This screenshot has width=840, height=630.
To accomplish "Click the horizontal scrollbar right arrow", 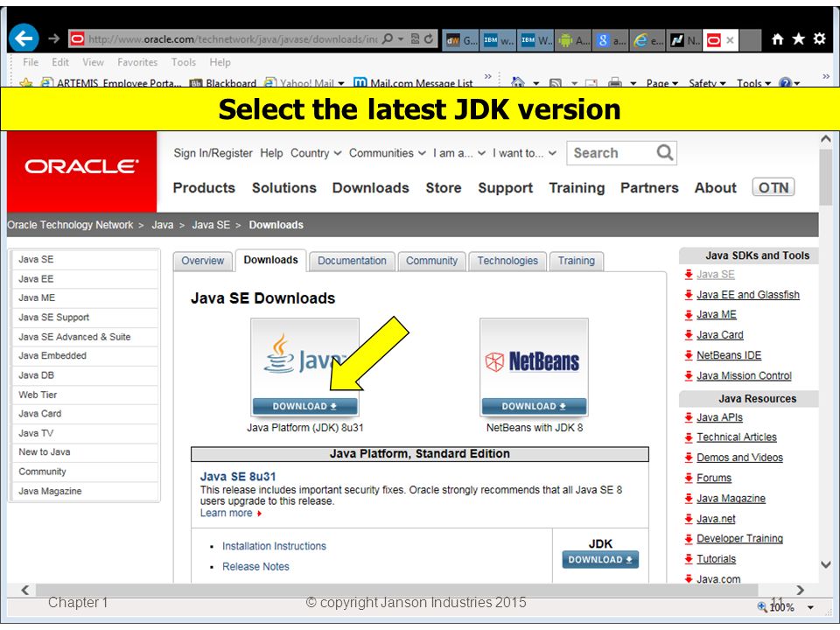I will pyautogui.click(x=800, y=590).
